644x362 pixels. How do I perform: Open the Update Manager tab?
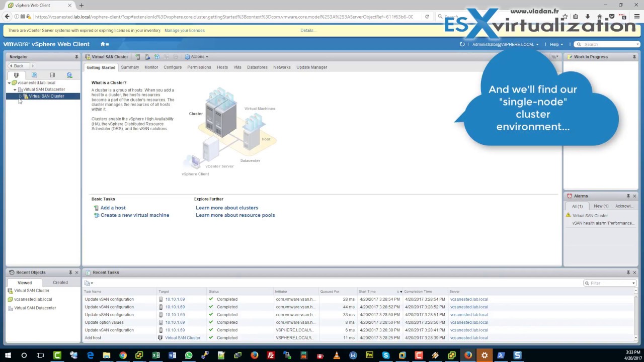tap(311, 67)
